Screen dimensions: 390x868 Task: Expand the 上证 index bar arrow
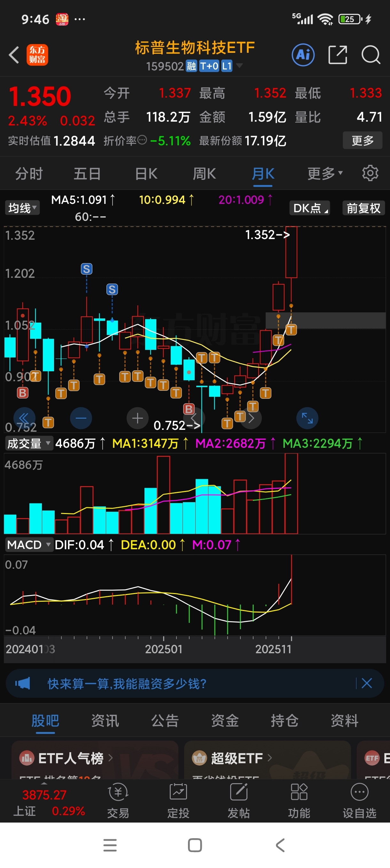click(x=44, y=783)
